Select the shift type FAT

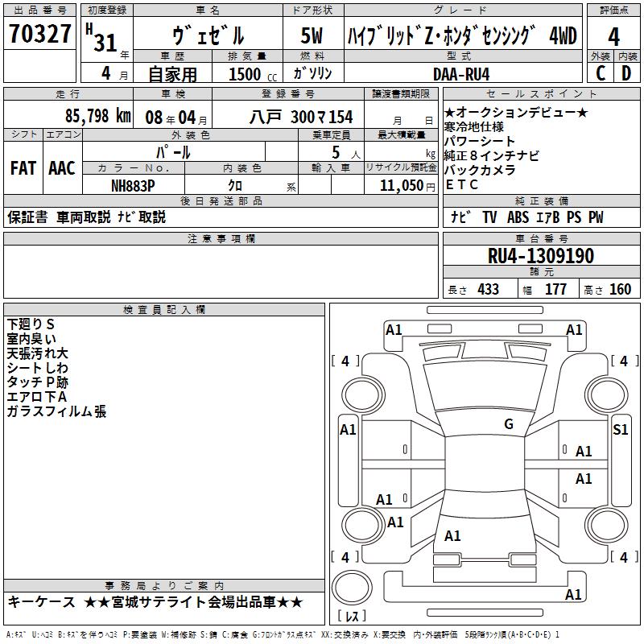(23, 168)
